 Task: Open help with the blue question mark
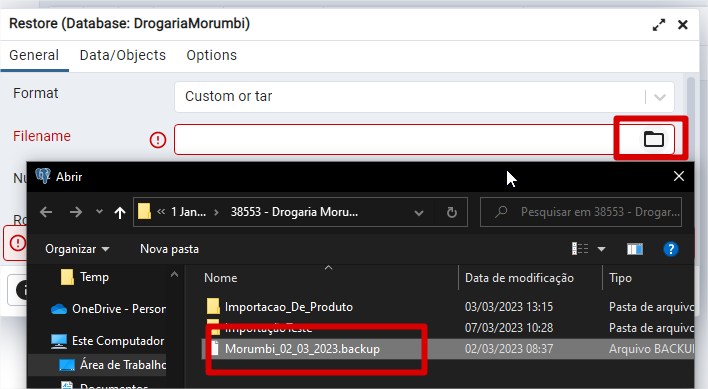tap(671, 249)
